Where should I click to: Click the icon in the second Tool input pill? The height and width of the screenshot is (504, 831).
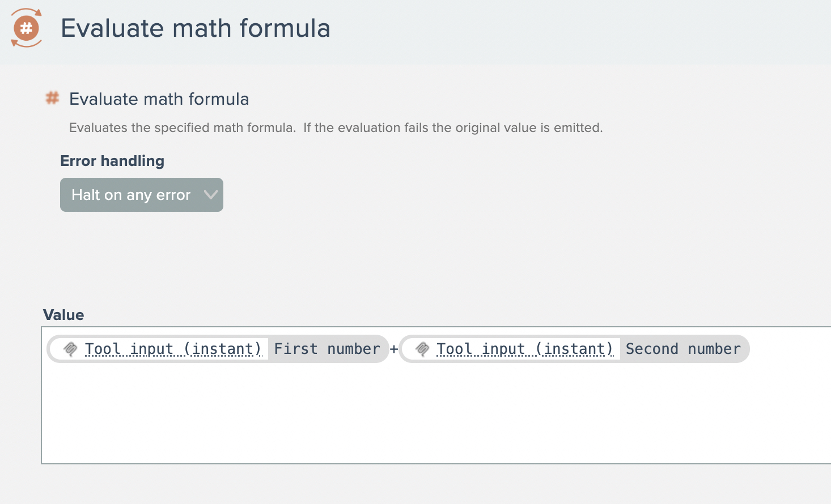[422, 349]
